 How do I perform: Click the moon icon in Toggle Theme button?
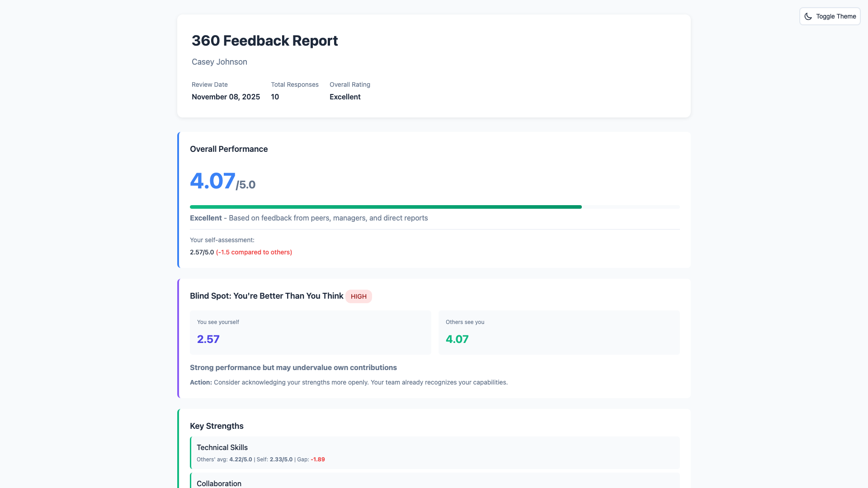coord(809,16)
